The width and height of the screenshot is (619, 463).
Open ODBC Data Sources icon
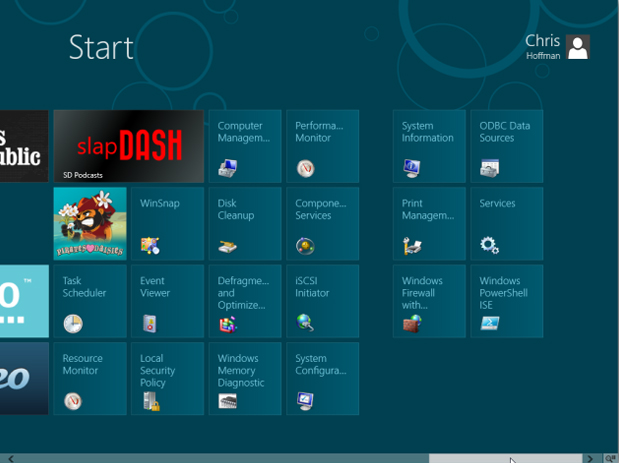click(490, 169)
